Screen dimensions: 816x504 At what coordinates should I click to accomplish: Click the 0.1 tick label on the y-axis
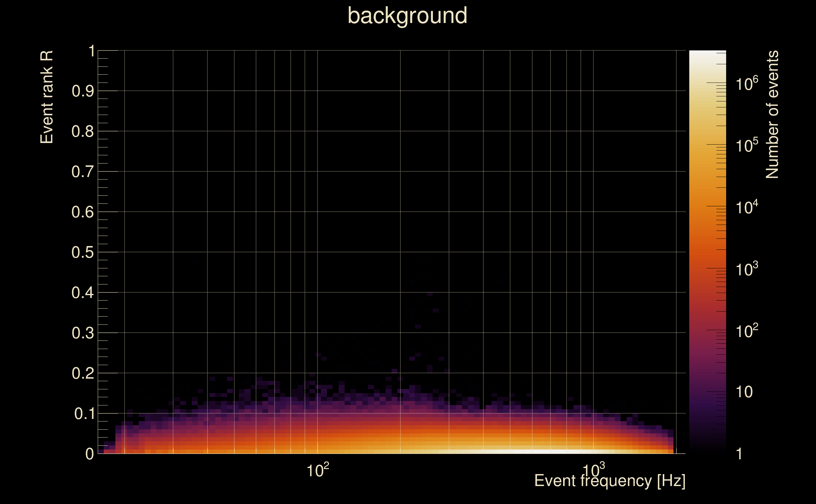tap(84, 414)
